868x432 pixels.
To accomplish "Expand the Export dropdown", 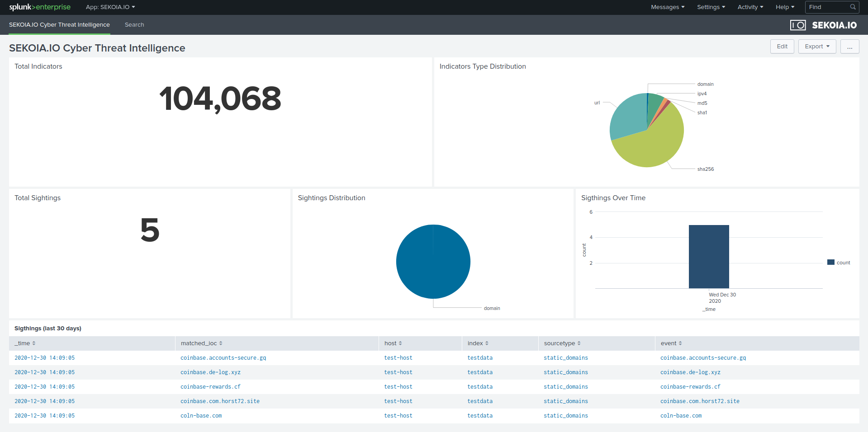I will pyautogui.click(x=816, y=47).
